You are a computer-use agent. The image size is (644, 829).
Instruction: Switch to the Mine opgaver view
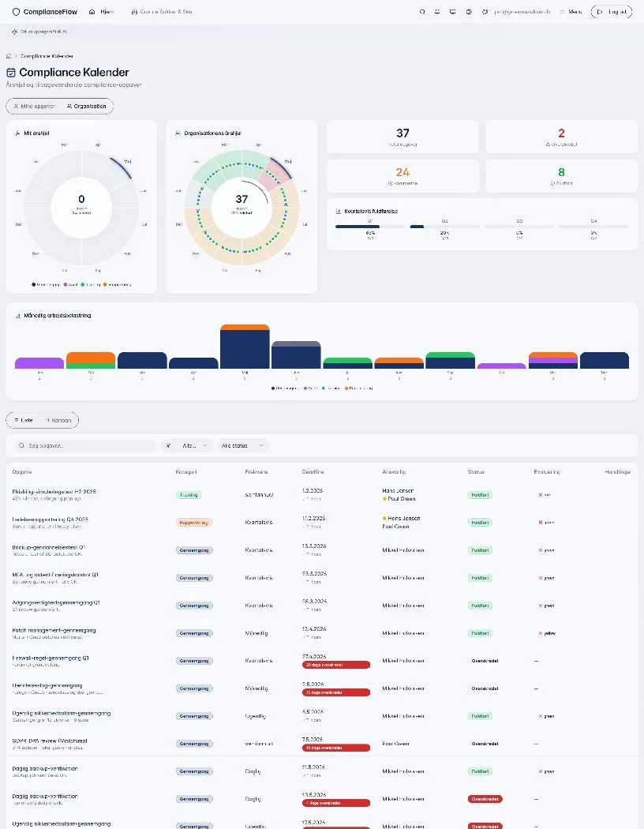(35, 107)
